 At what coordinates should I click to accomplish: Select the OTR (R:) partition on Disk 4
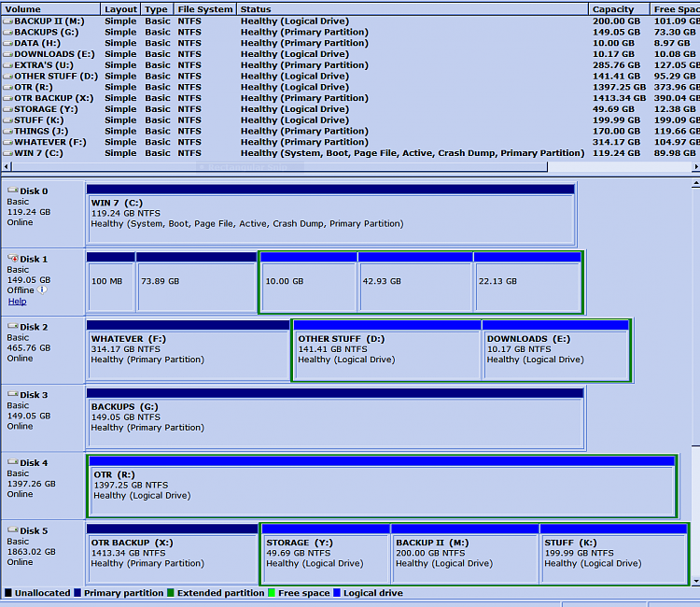[382, 486]
